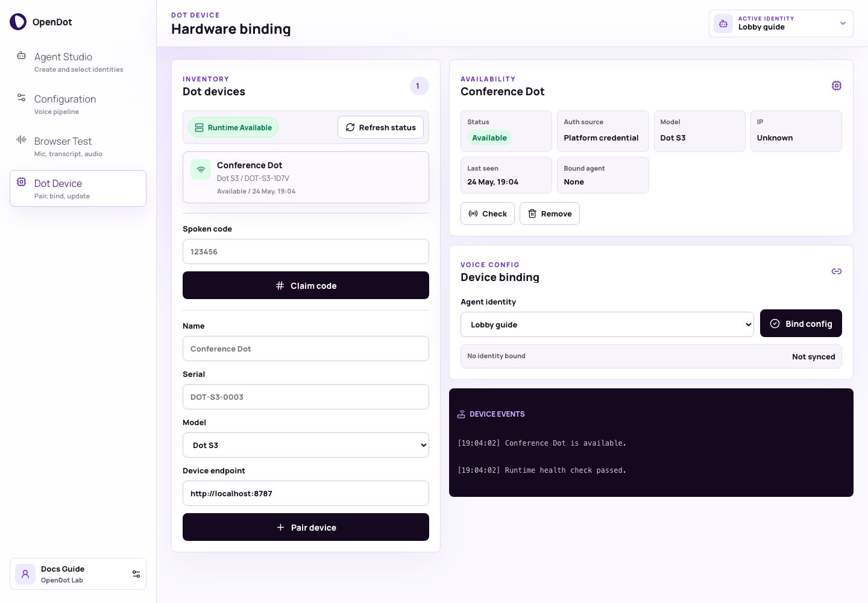Open the Configuration voice pipeline section

[x=78, y=104]
